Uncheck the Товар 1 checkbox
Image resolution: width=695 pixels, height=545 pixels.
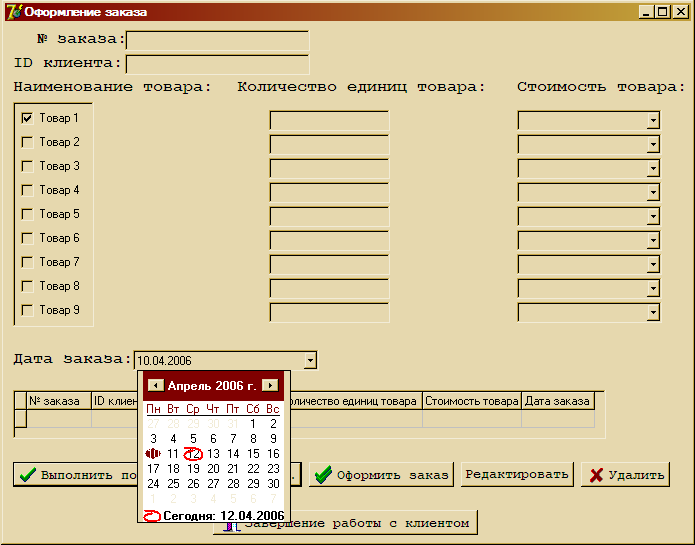click(x=27, y=118)
